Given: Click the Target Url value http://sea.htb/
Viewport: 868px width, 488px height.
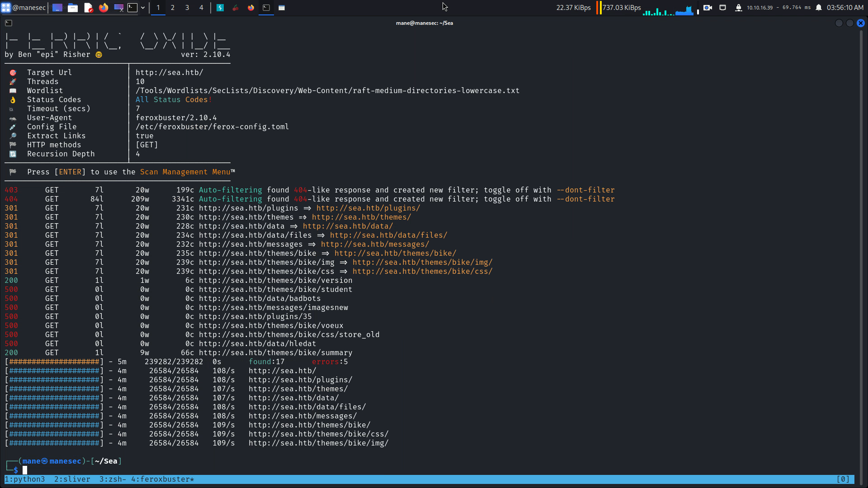Looking at the screenshot, I should (x=170, y=73).
